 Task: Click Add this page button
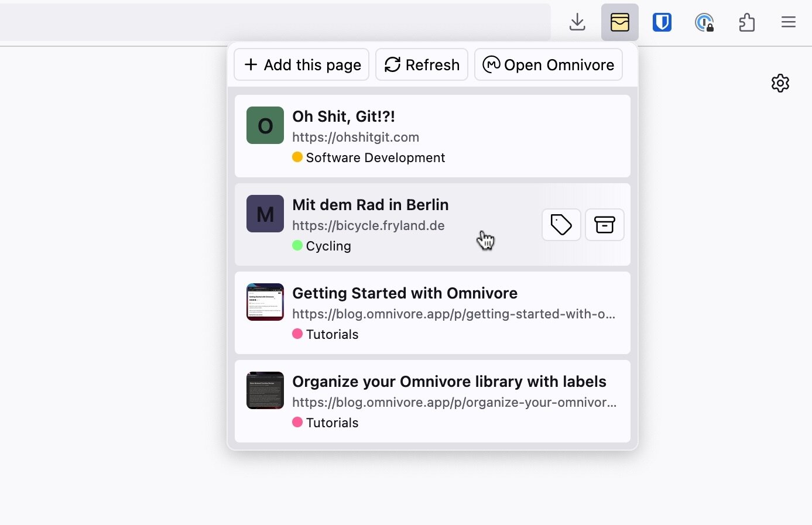(x=301, y=64)
